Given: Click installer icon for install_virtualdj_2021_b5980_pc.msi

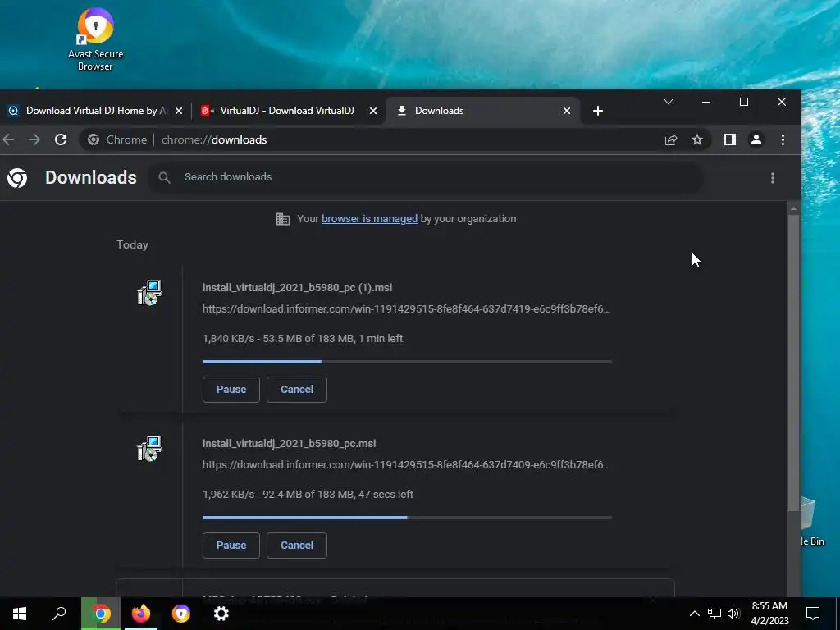Looking at the screenshot, I should [149, 449].
